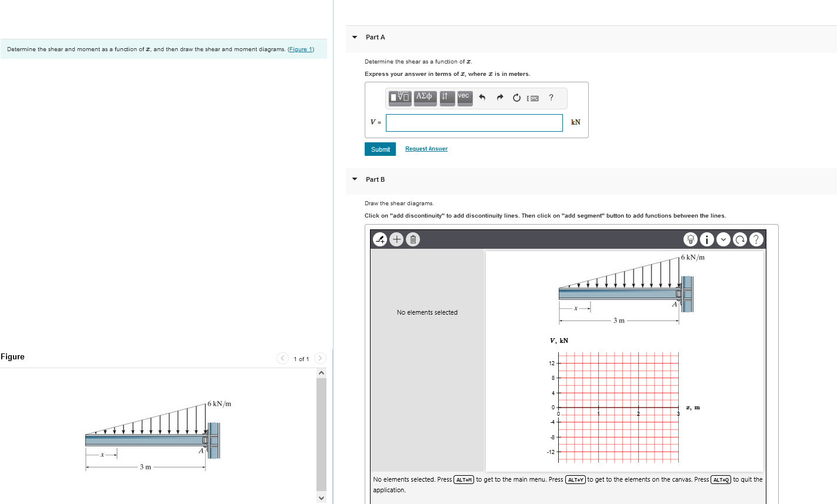Go to the previous figure
Viewport: 837px width, 504px height.
click(x=283, y=358)
